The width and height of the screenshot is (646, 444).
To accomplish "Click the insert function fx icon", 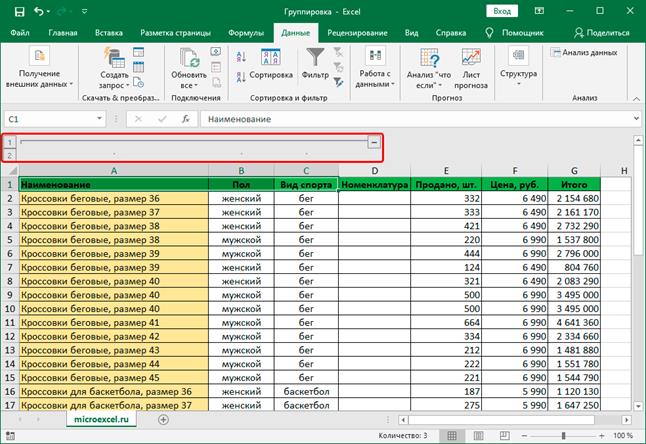I will tap(186, 119).
